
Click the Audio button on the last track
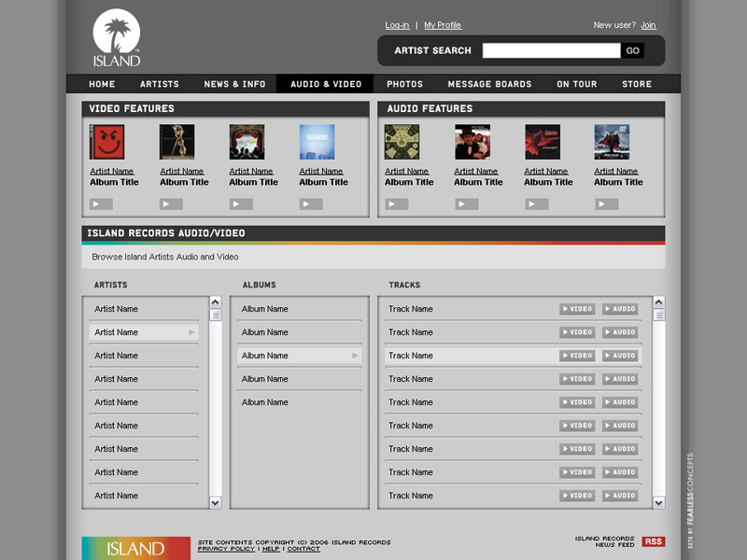(620, 496)
